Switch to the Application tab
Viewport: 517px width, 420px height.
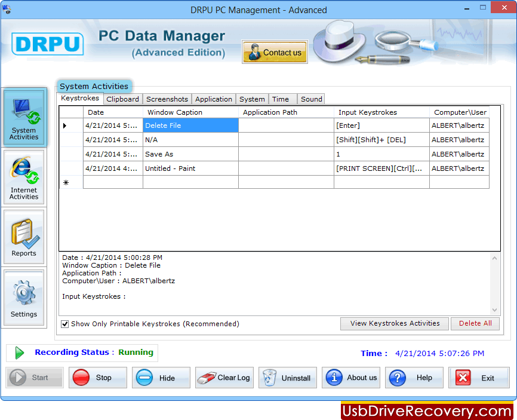(x=213, y=99)
